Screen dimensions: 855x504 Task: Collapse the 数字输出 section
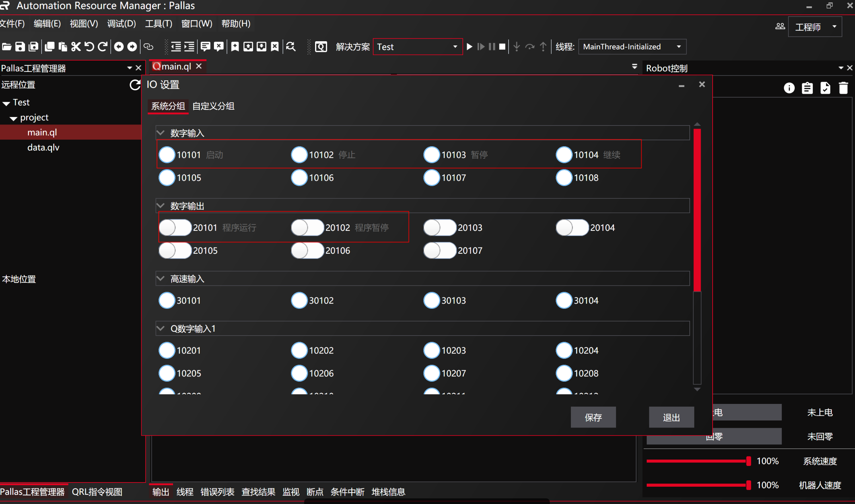click(161, 206)
